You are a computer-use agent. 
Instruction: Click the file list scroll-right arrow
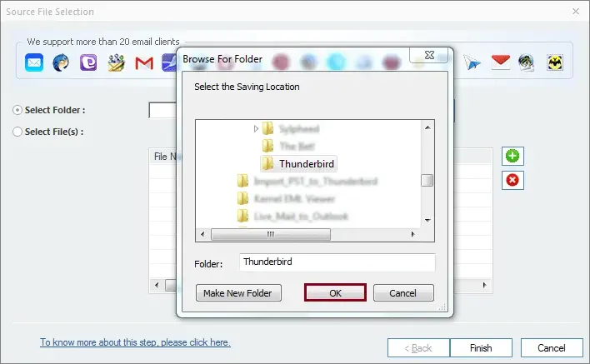tap(484, 285)
